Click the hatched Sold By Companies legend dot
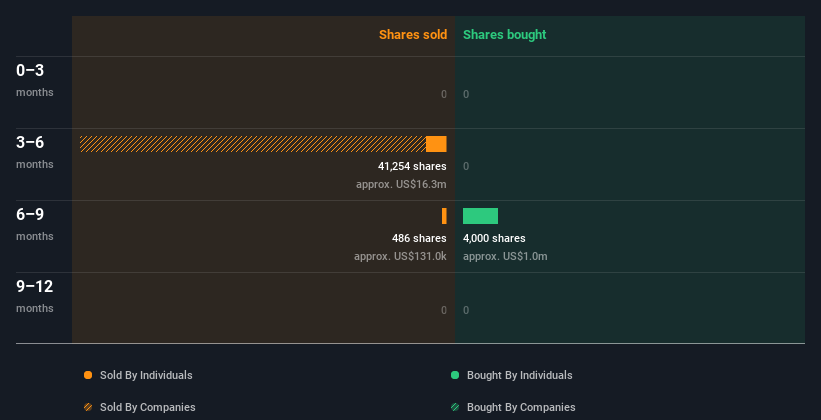The image size is (821, 420). (x=88, y=407)
